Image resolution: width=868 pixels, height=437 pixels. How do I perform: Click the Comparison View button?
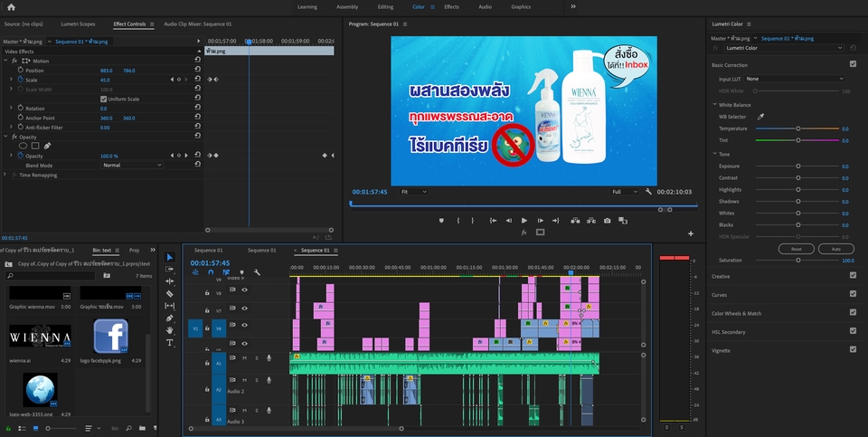(623, 221)
